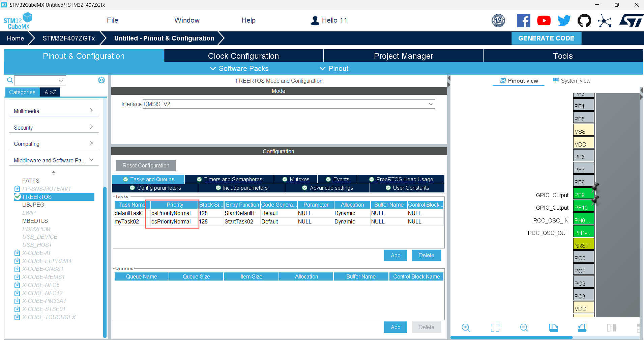Zoom in on the pinout view
Screen dimensions: 644x344
466,327
